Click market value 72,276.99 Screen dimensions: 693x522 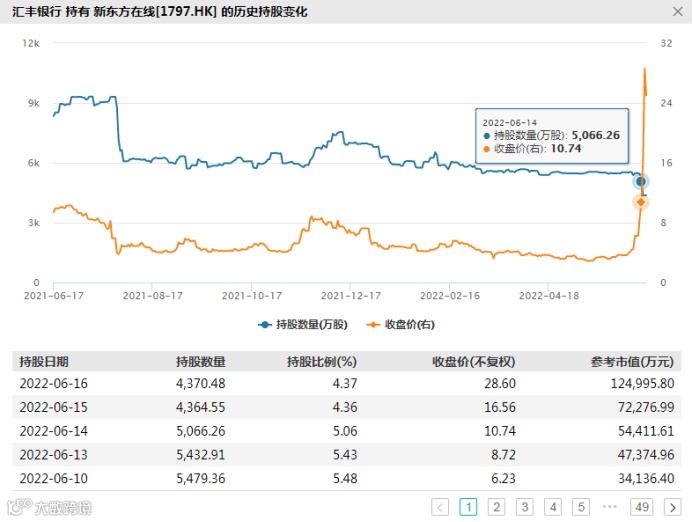pos(646,407)
